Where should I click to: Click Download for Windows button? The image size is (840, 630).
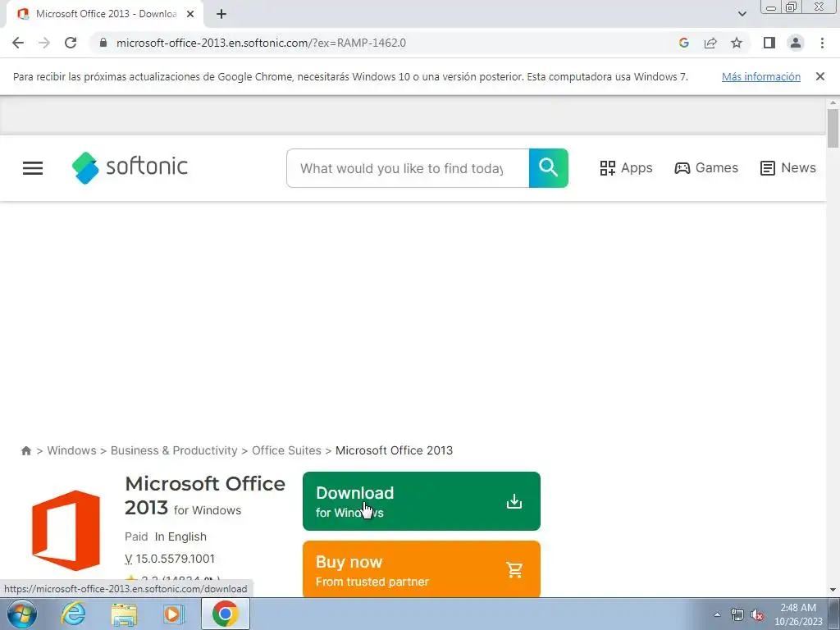tap(422, 501)
